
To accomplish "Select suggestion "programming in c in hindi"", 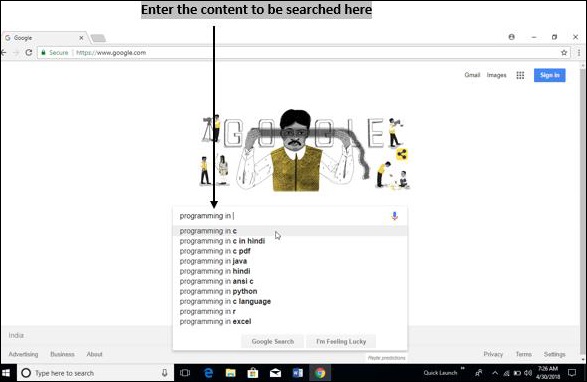I will (290, 241).
